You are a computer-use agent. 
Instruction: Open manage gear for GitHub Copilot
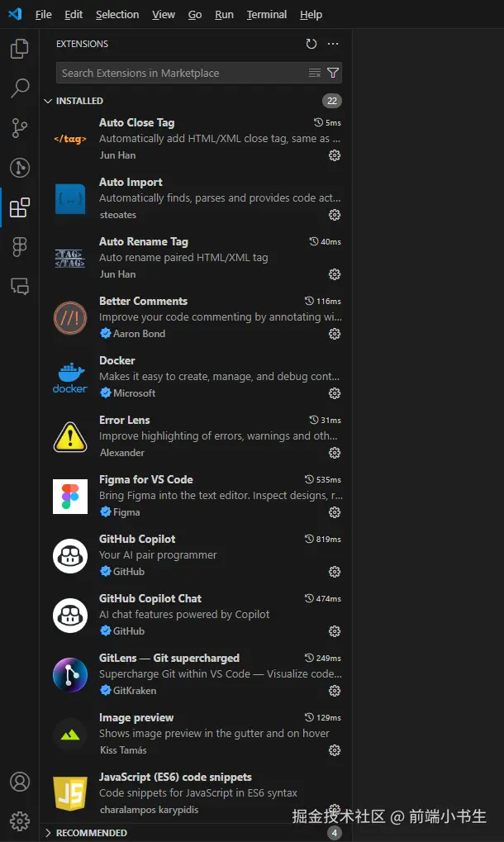pyautogui.click(x=335, y=572)
